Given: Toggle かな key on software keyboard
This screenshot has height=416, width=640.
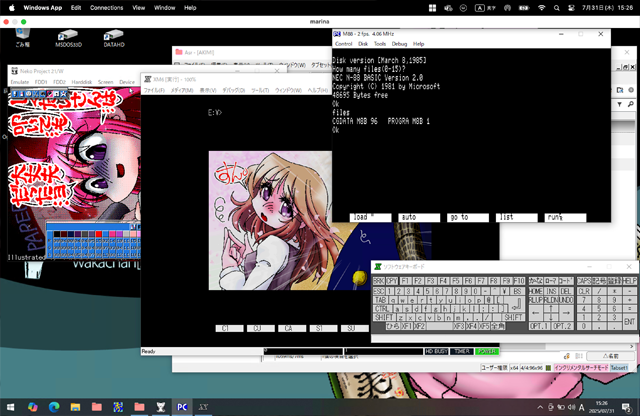Looking at the screenshot, I should pos(536,281).
